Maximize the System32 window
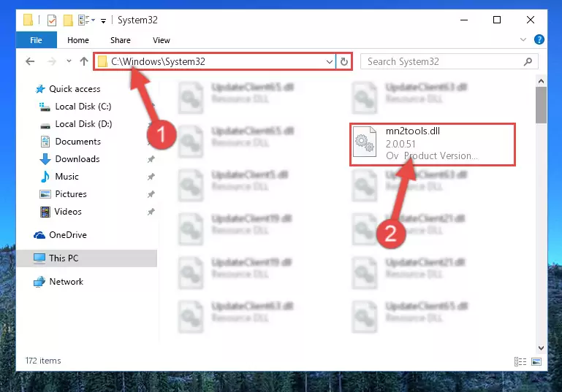The height and width of the screenshot is (392, 562). pos(497,20)
